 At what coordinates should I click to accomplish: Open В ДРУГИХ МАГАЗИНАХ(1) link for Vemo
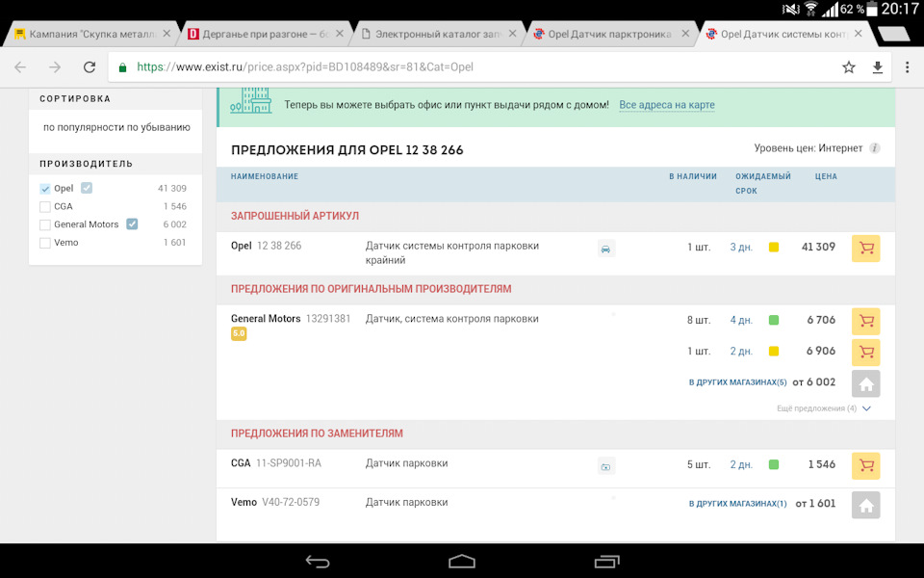[738, 504]
